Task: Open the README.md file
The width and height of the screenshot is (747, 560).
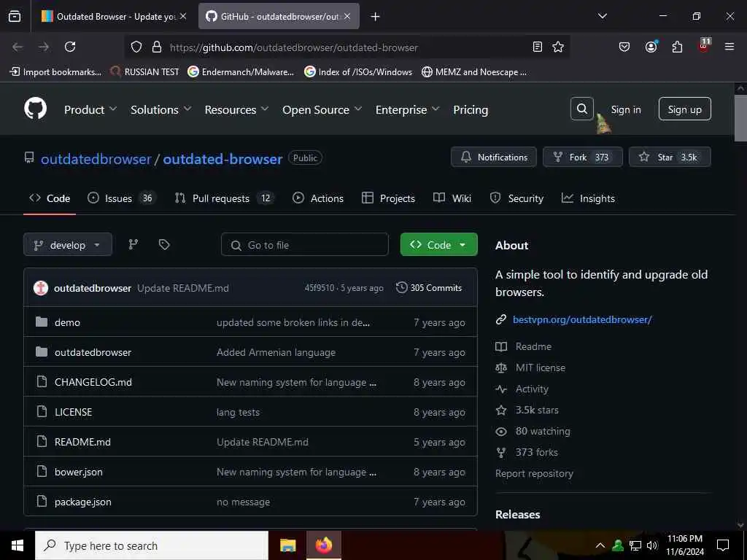Action: point(82,442)
